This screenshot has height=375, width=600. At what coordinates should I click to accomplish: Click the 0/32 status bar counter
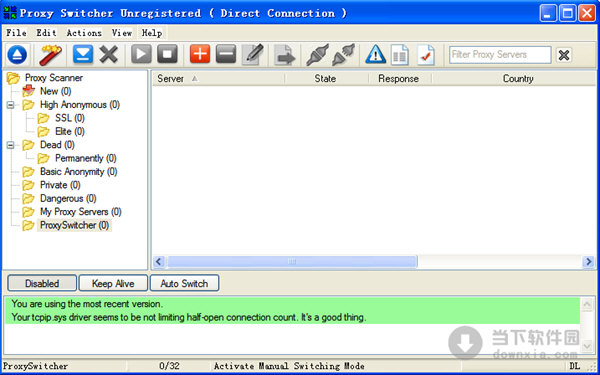(169, 366)
